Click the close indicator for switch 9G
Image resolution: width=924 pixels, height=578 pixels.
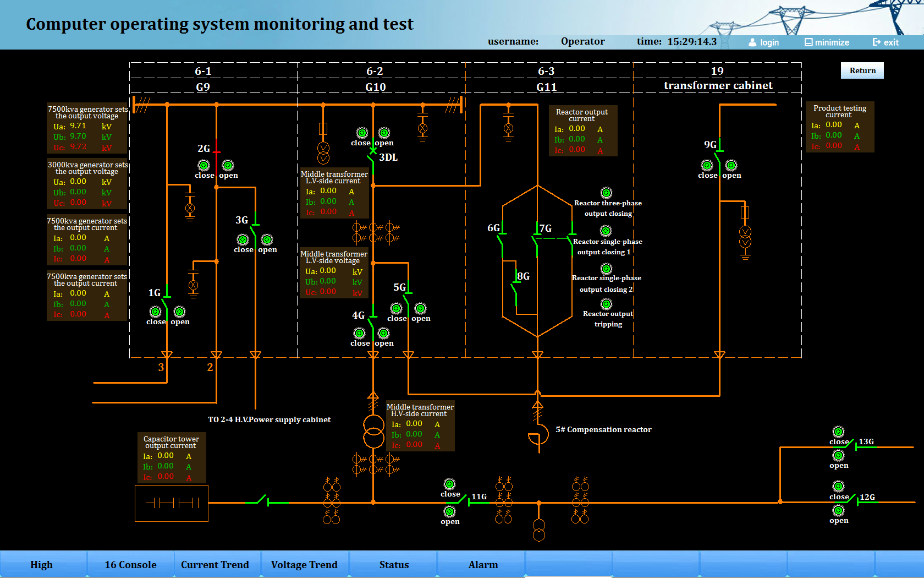click(707, 166)
